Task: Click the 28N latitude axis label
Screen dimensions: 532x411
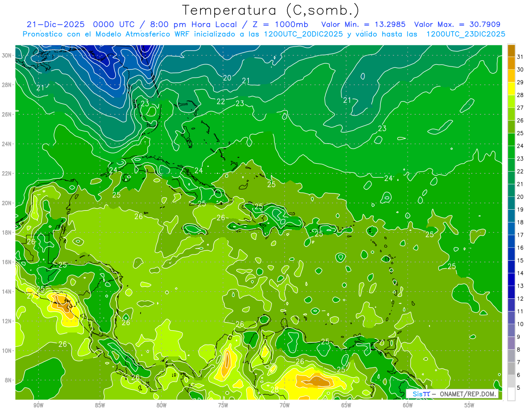Action: click(x=7, y=85)
